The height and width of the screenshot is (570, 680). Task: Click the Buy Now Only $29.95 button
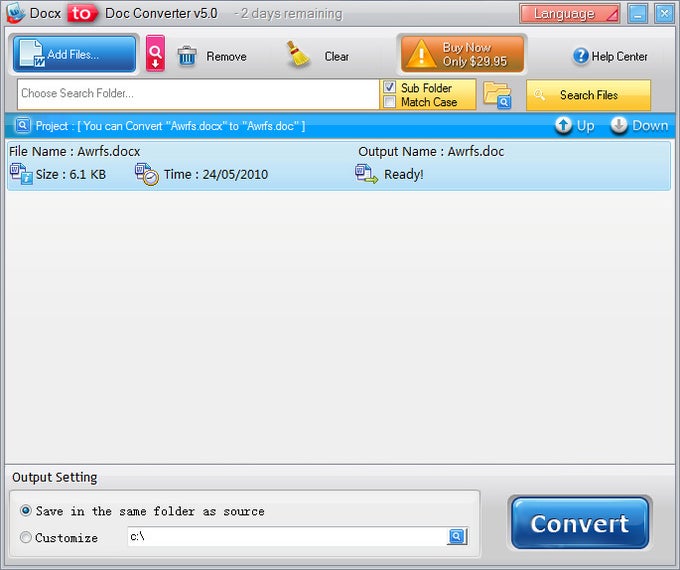point(462,54)
